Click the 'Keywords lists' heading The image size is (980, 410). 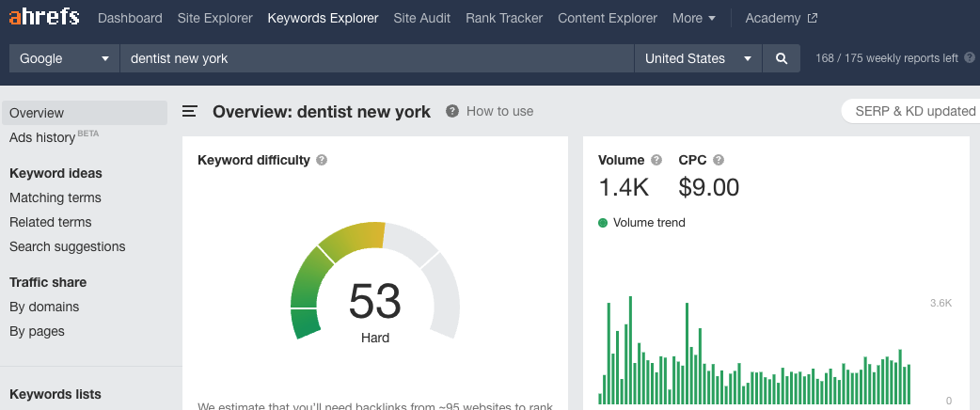click(x=55, y=394)
